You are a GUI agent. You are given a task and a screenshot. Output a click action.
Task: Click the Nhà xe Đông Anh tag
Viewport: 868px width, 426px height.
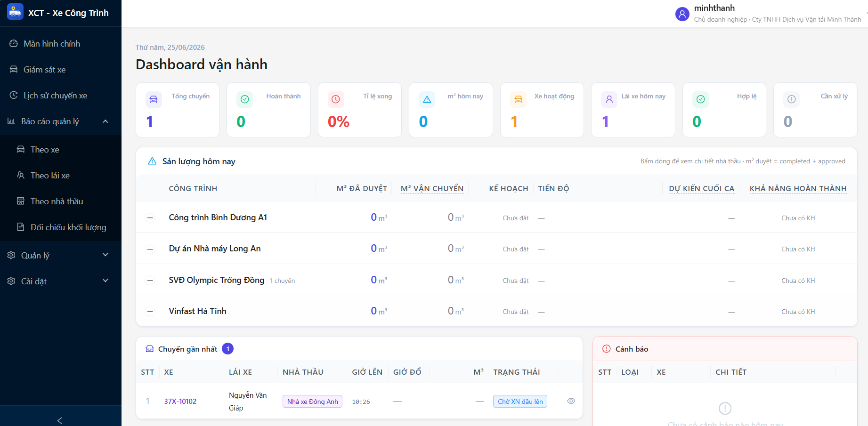[312, 402]
